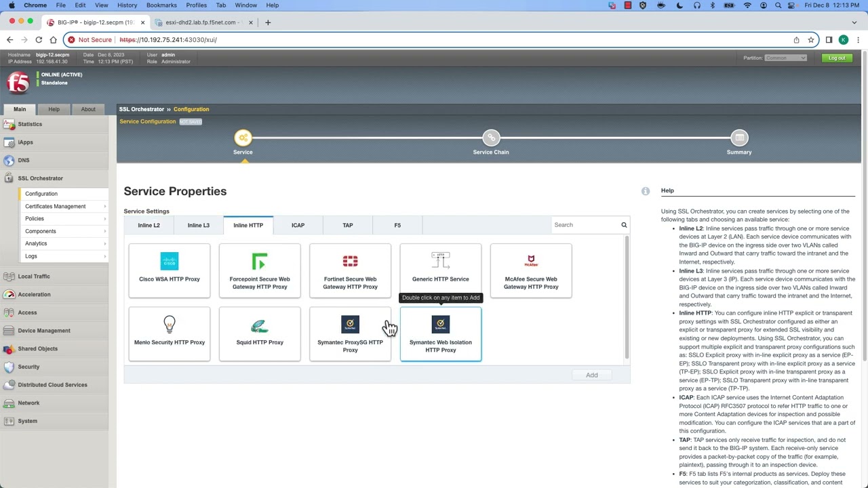Screen dimensions: 868x488
Task: Click the service list scrollbar
Action: tap(627, 298)
